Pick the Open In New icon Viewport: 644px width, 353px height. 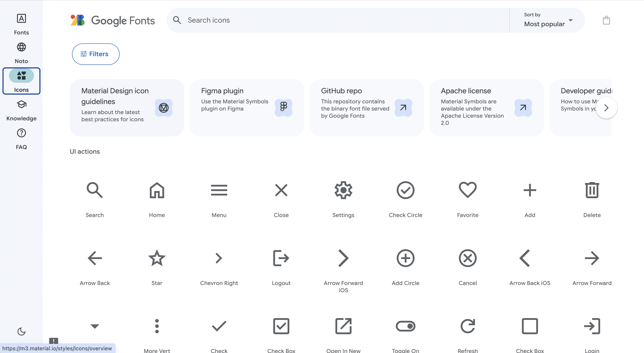(x=343, y=326)
